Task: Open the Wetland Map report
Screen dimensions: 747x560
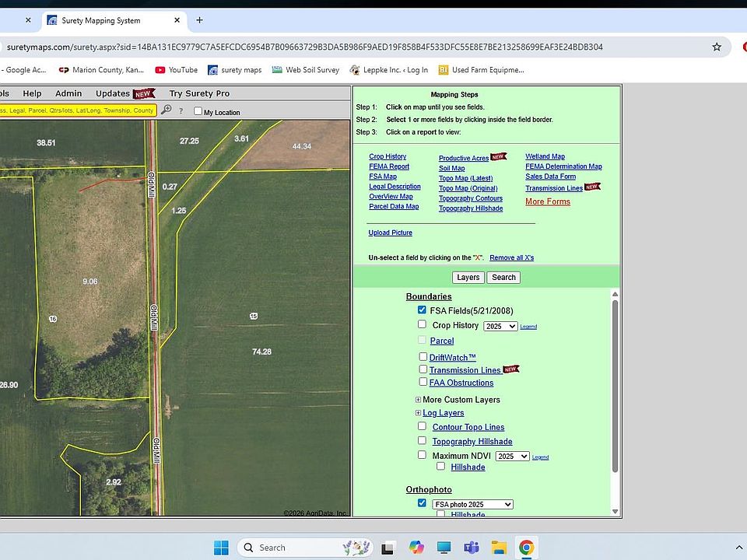Action: point(545,156)
